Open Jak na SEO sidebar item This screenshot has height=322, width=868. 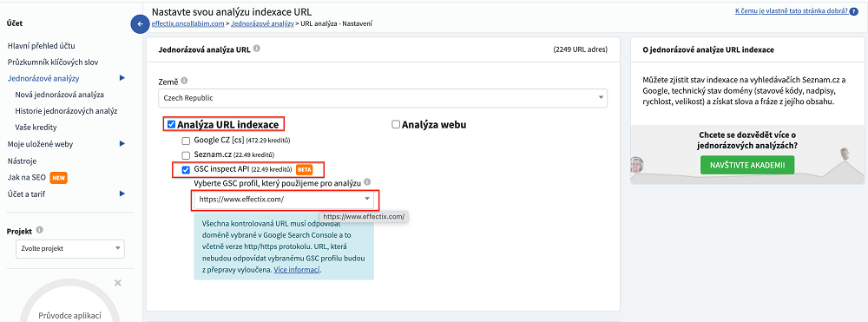[x=27, y=178]
